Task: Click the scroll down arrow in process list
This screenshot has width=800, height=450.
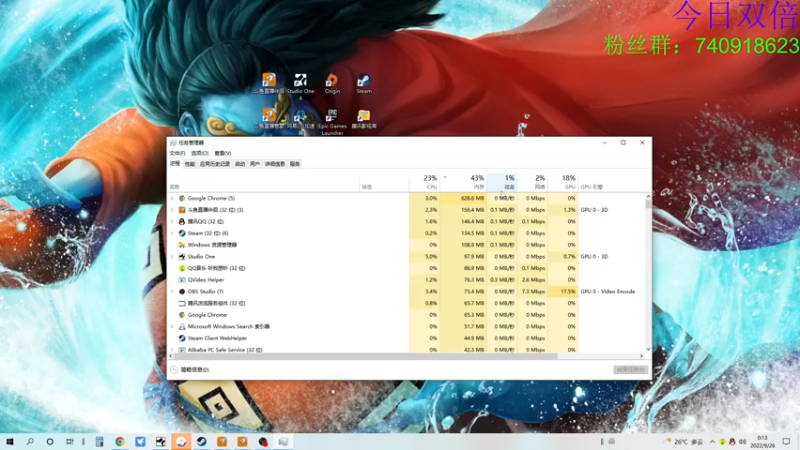Action: (x=648, y=349)
